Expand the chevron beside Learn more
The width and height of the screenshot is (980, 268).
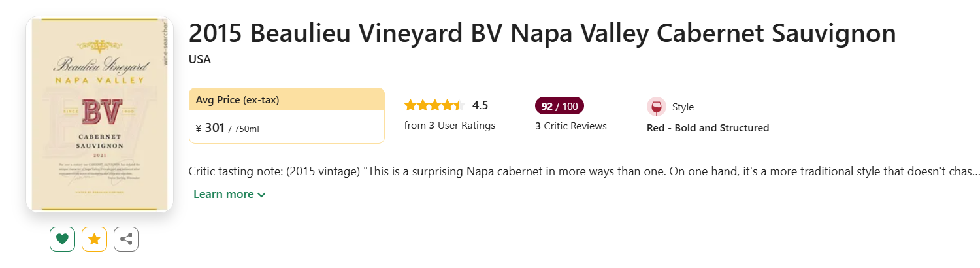tap(262, 195)
